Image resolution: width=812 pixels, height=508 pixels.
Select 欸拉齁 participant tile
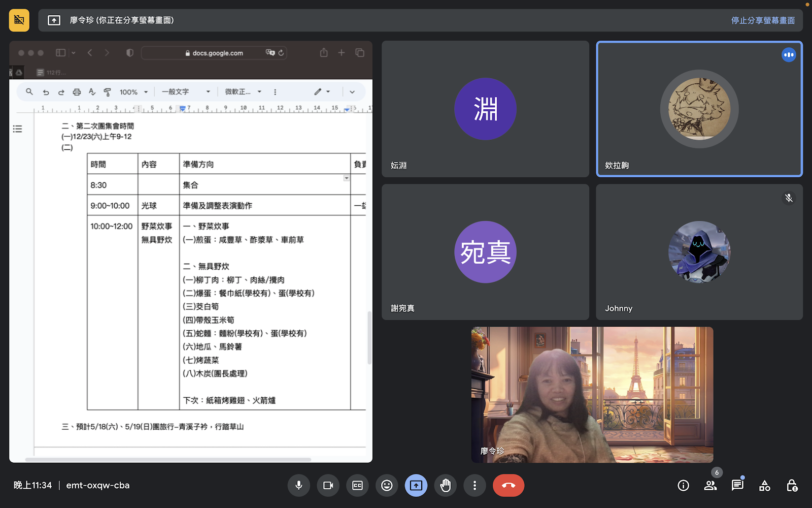click(x=699, y=109)
